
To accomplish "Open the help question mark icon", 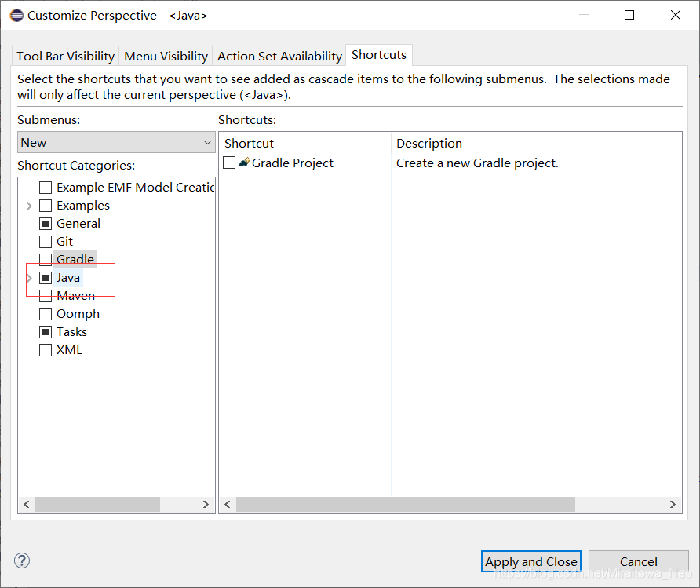I will tap(22, 561).
